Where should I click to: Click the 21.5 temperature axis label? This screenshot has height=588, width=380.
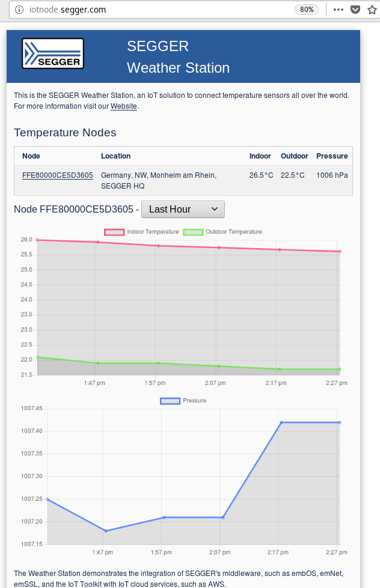tap(26, 375)
